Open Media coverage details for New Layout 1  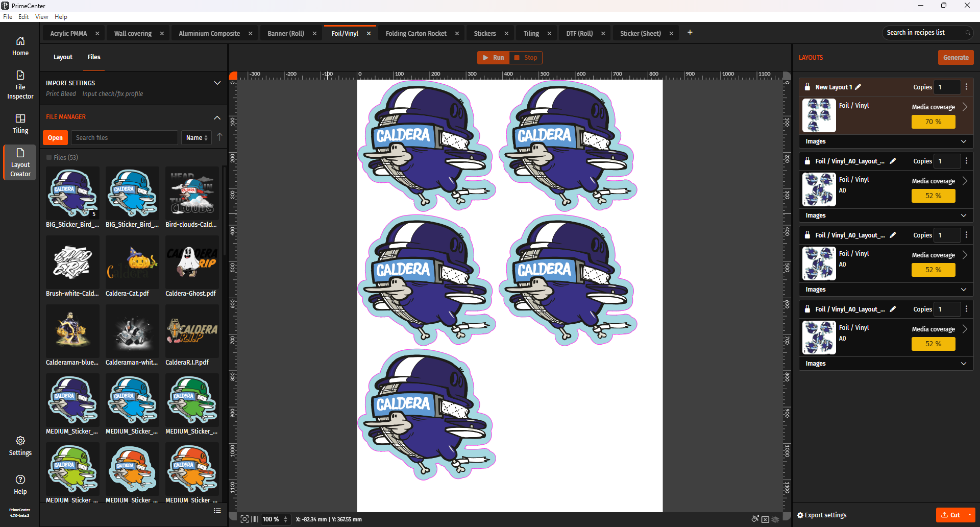tap(965, 107)
